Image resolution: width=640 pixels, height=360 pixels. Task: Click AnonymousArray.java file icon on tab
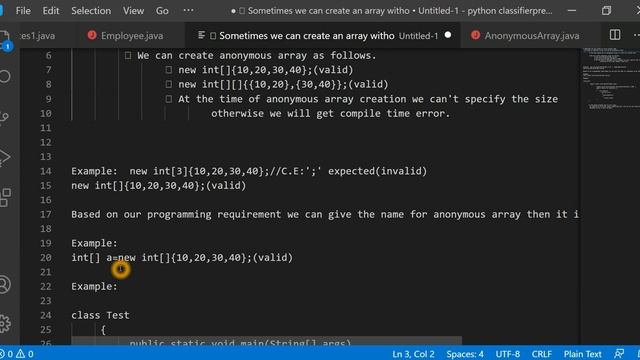coord(476,35)
